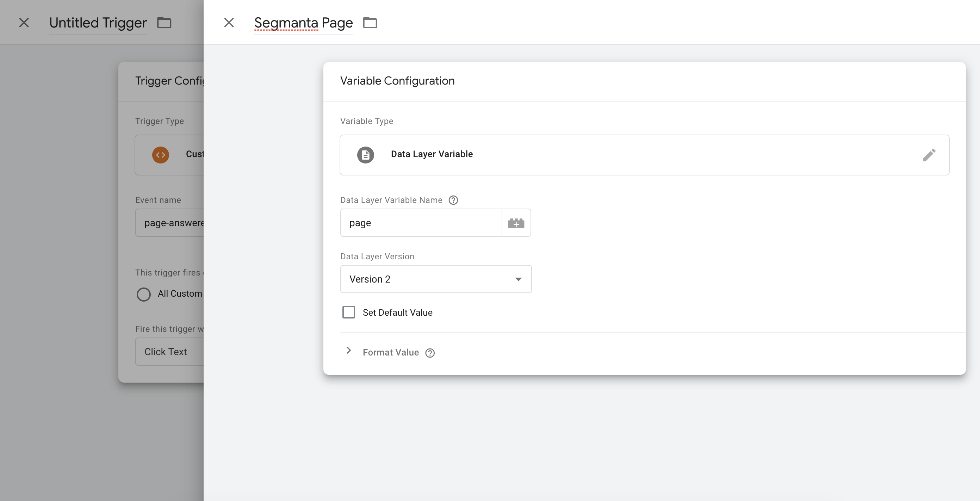Edit the Segmanta Page variable title

[303, 23]
